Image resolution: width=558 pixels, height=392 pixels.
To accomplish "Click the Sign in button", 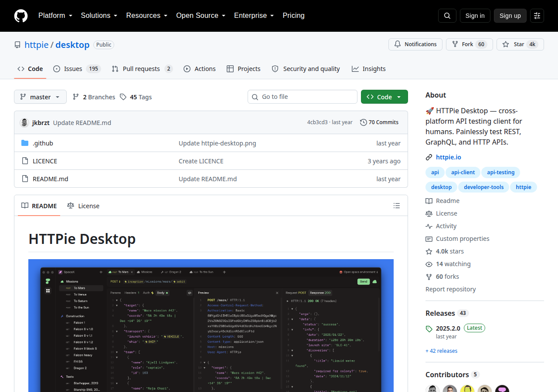I will coord(475,16).
